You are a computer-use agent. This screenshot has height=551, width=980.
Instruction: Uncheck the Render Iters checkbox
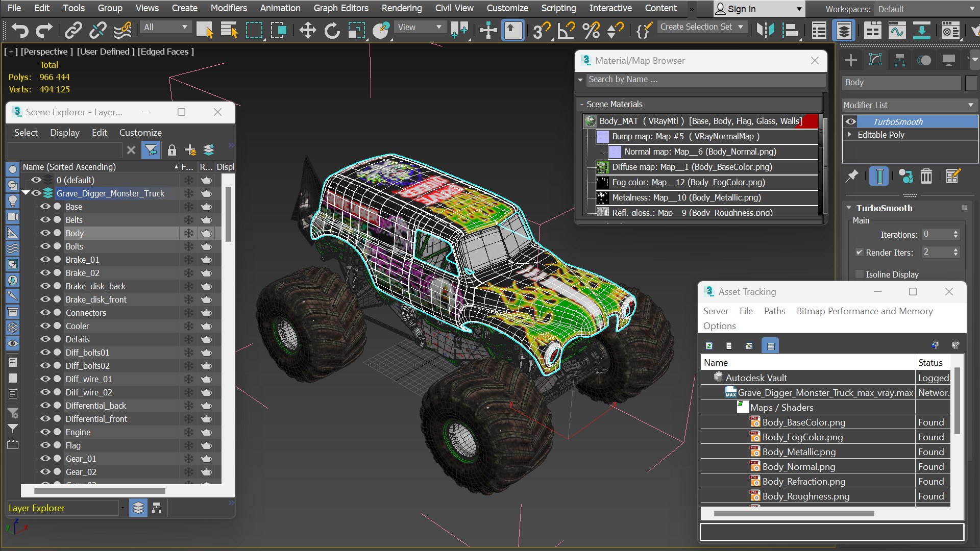860,253
